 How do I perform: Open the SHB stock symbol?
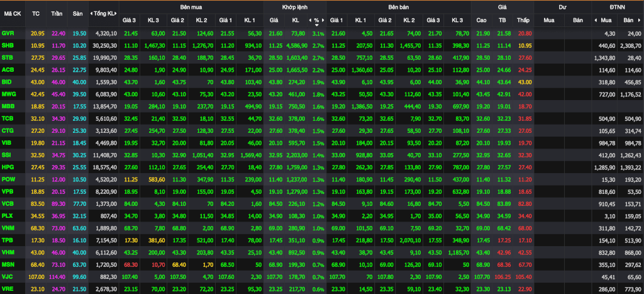(8, 45)
